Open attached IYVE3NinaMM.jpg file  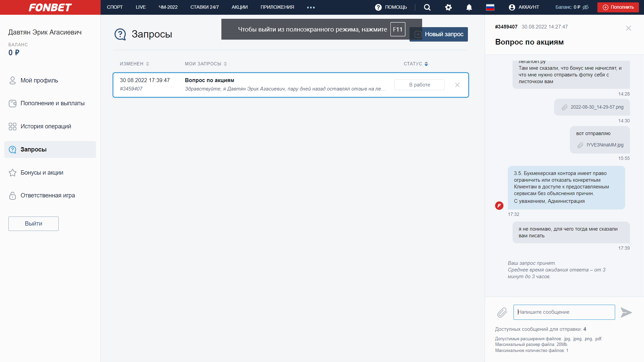click(x=604, y=145)
